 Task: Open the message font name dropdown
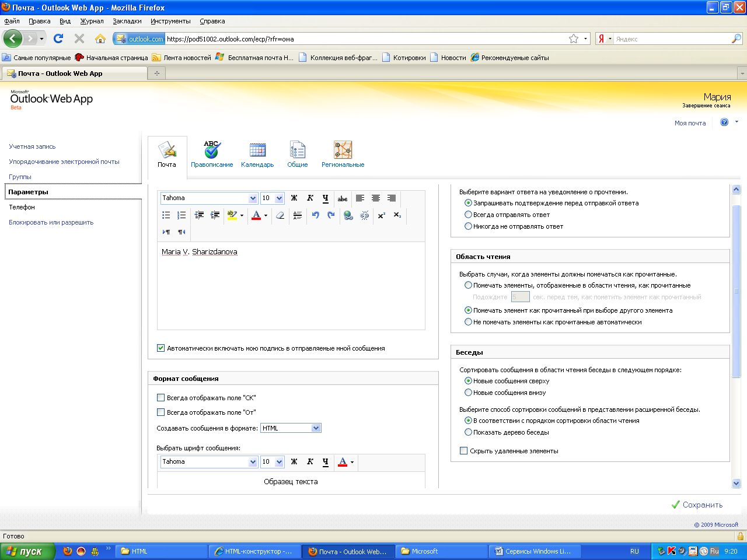pyautogui.click(x=253, y=462)
